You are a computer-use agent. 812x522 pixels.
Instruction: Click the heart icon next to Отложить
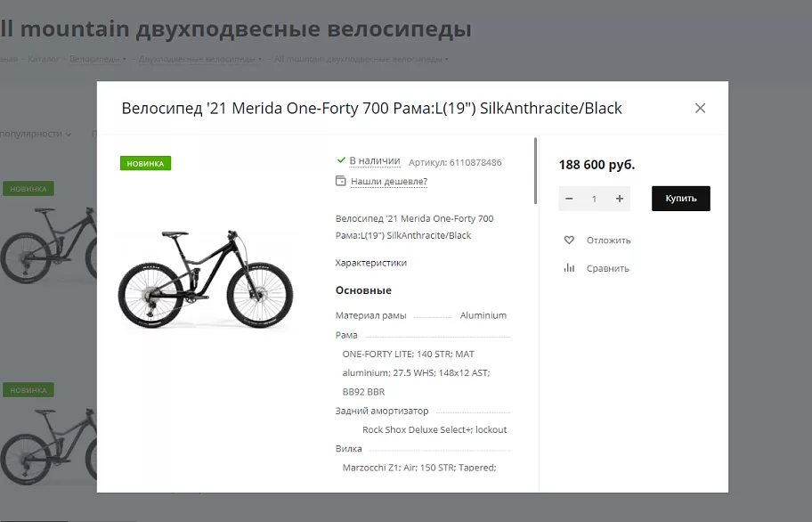pos(569,241)
